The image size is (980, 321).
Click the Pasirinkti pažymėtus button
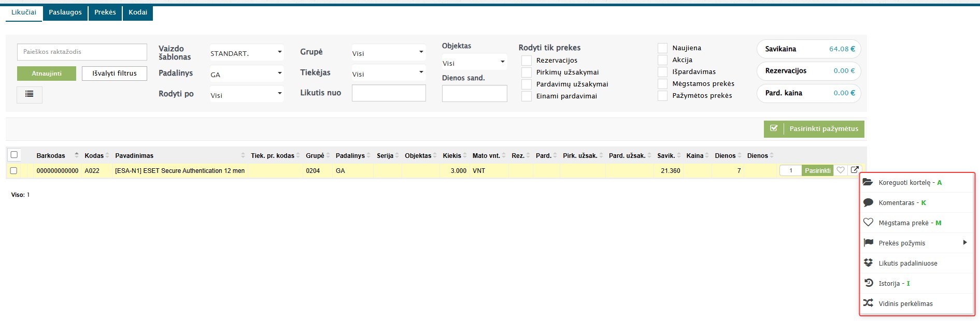coord(814,129)
